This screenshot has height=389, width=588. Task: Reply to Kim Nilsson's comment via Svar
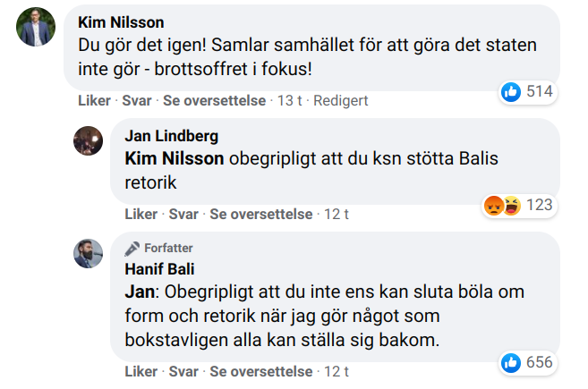tap(137, 101)
